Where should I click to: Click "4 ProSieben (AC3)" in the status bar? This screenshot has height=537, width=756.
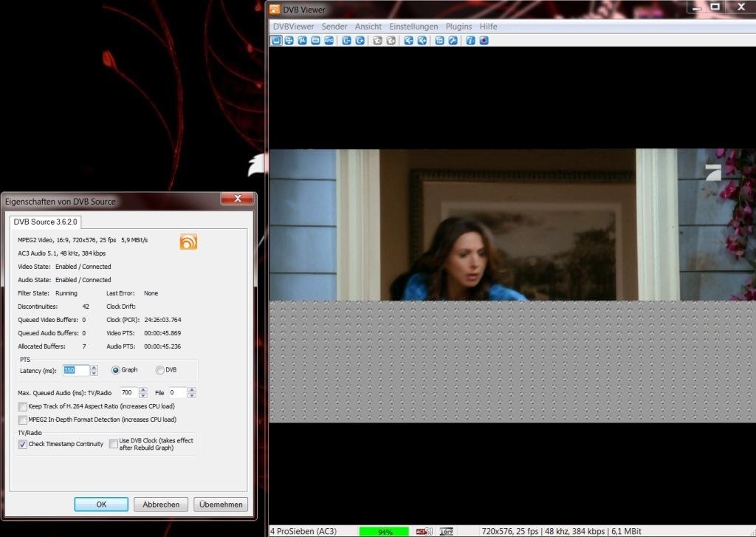303,531
